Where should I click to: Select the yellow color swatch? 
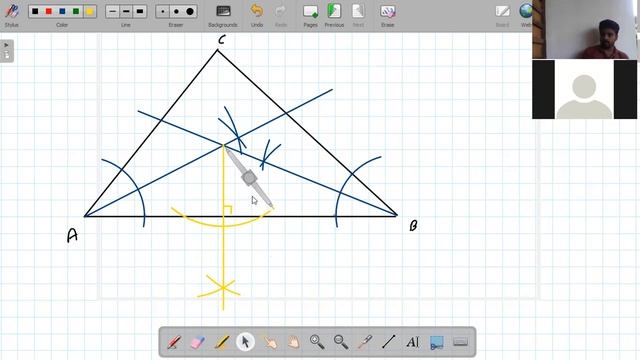[x=90, y=11]
